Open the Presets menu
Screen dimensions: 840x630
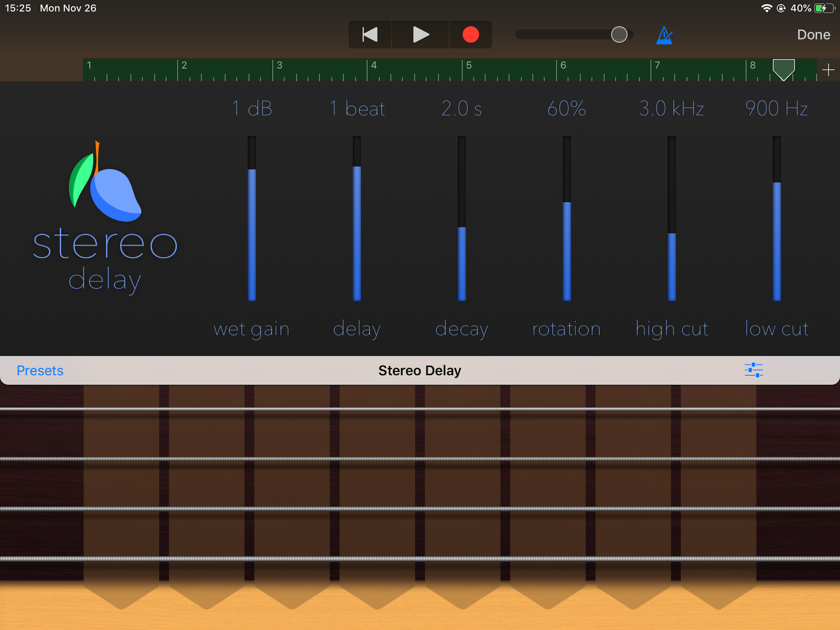pyautogui.click(x=40, y=370)
